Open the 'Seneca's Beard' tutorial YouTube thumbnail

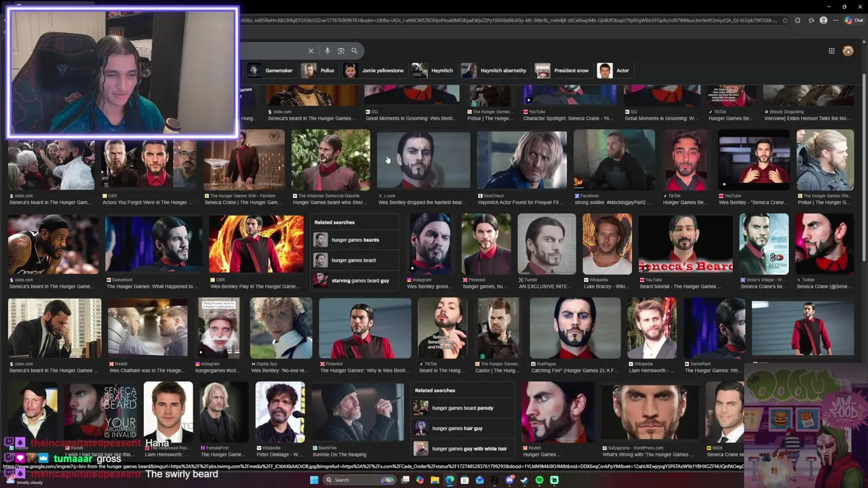[x=686, y=244]
